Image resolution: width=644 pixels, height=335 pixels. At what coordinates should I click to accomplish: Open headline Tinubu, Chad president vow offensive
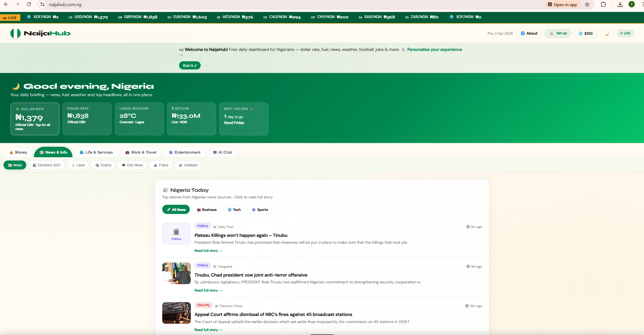point(251,275)
